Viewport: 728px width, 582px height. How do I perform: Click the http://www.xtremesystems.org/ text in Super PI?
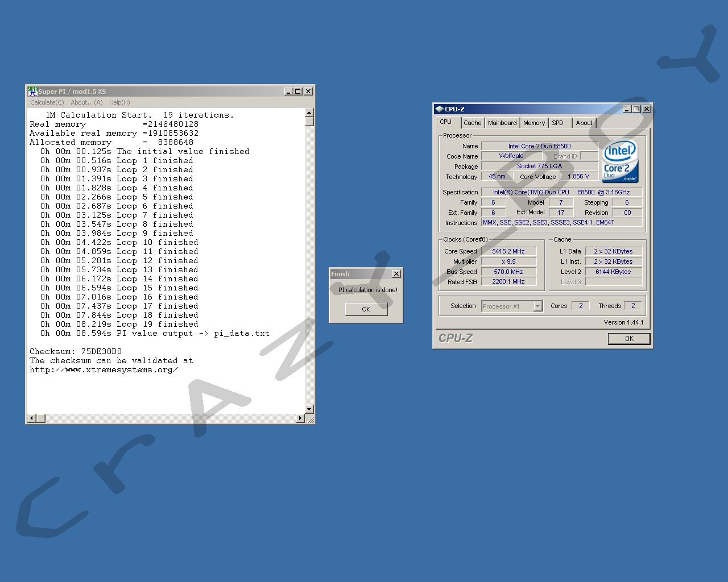[104, 369]
